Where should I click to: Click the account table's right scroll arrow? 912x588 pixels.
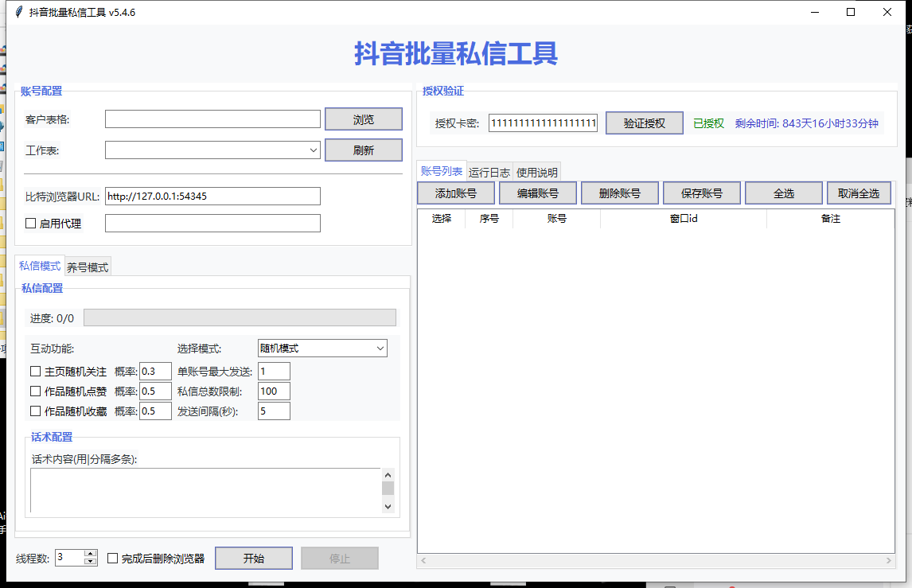[889, 561]
